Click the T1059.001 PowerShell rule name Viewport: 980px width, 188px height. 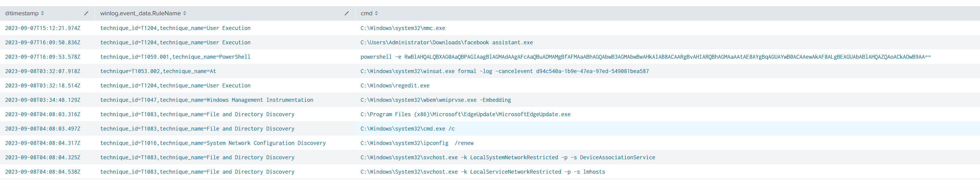click(x=175, y=57)
